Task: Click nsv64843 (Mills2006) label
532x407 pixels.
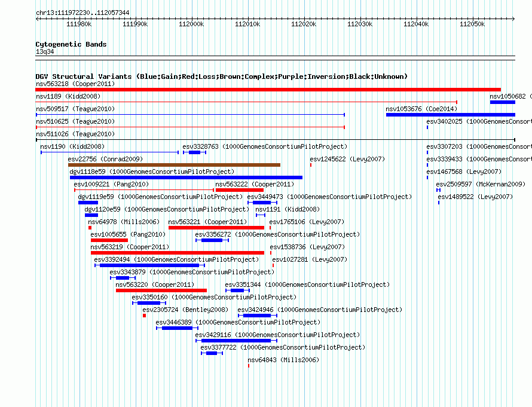Action: [x=283, y=360]
